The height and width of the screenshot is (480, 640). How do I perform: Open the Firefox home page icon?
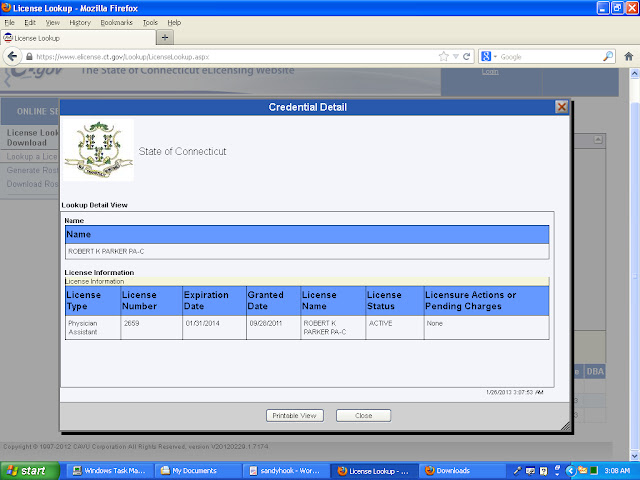tap(629, 56)
